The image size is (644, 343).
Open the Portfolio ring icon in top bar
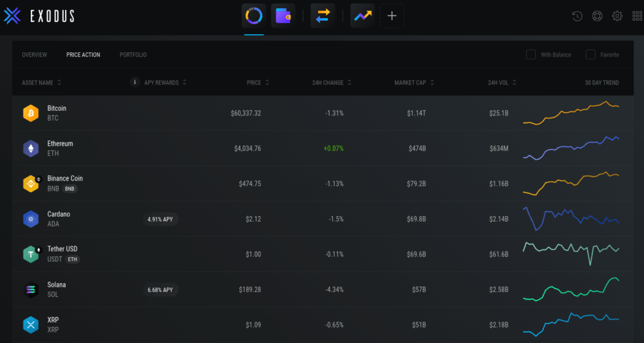click(x=254, y=15)
